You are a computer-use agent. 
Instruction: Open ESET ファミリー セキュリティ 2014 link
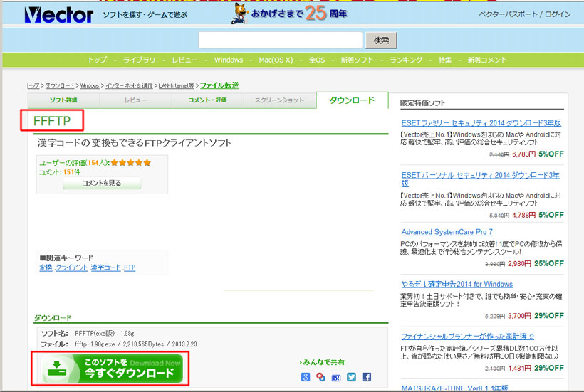point(481,123)
